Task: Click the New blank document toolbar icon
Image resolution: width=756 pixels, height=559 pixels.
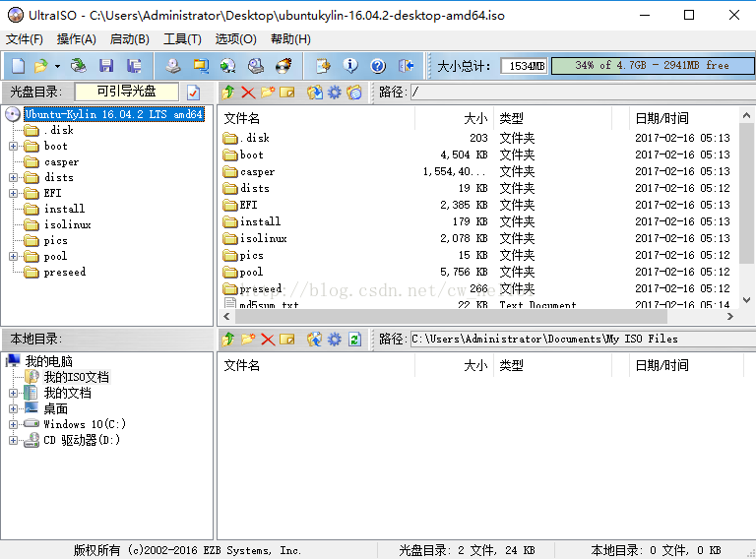Action: [19, 66]
